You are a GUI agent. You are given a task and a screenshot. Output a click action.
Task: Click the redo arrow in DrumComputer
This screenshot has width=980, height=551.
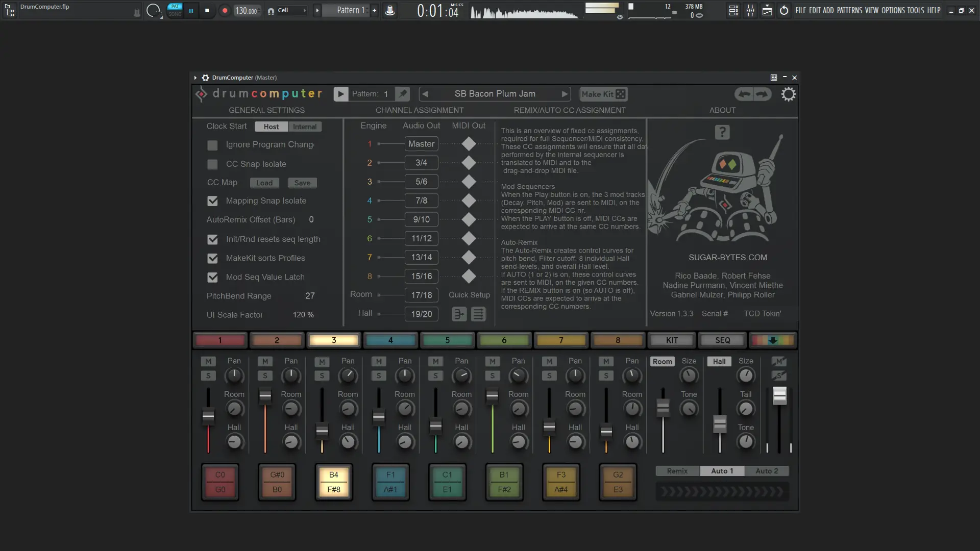click(762, 94)
